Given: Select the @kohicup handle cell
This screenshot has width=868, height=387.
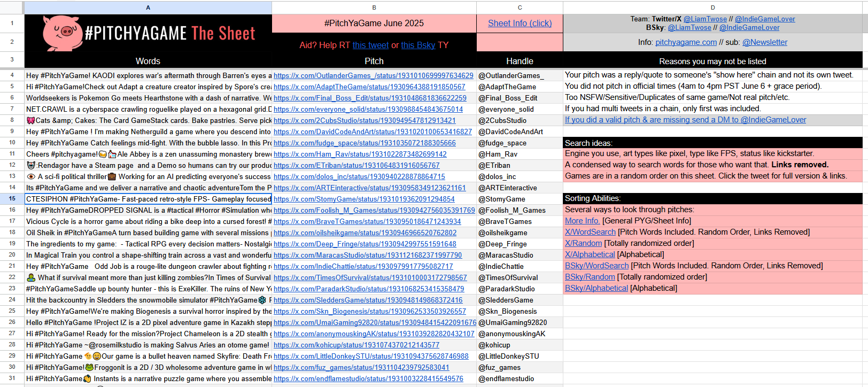Looking at the screenshot, I should tap(520, 345).
